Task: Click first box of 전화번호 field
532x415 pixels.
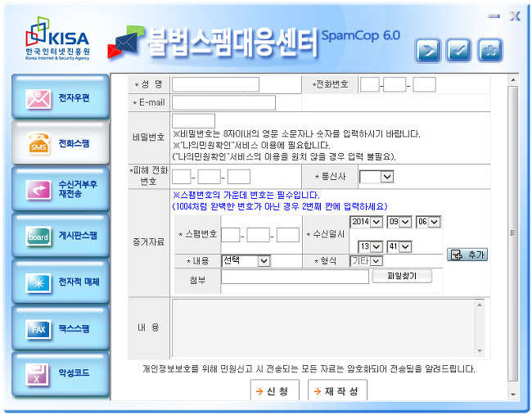Action: [x=370, y=84]
